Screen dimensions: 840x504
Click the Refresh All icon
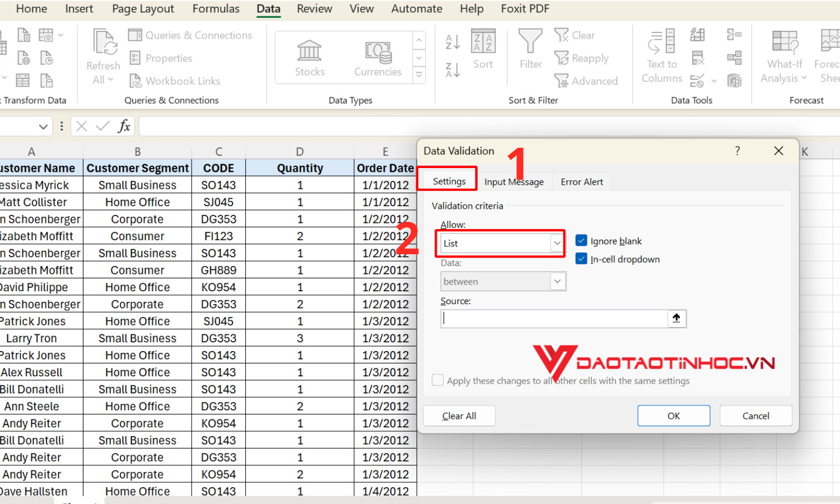tap(104, 44)
